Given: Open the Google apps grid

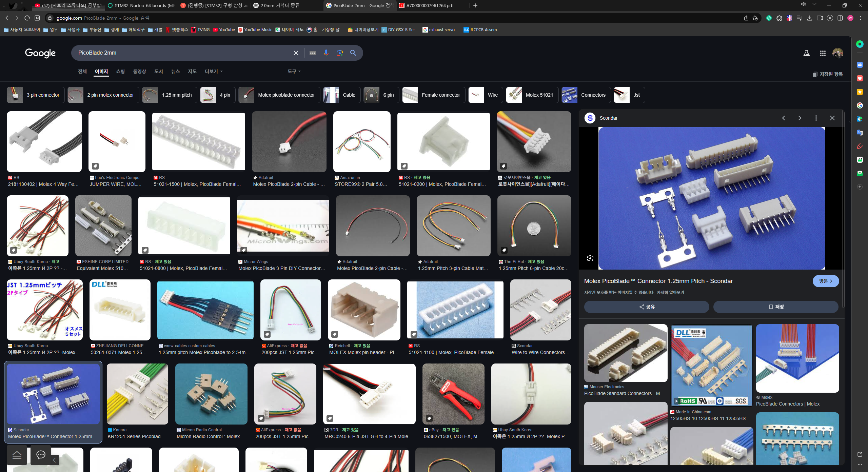Looking at the screenshot, I should point(823,53).
